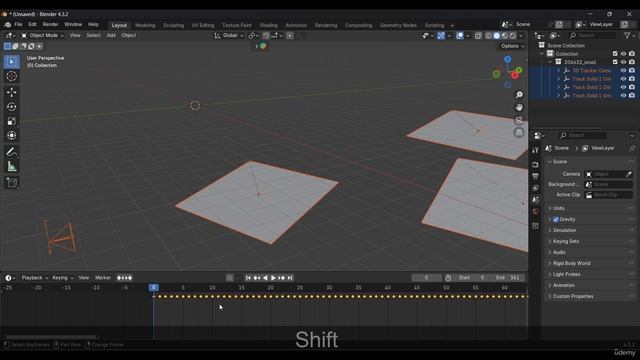Switch to material preview shading
The image size is (640, 360).
504,36
